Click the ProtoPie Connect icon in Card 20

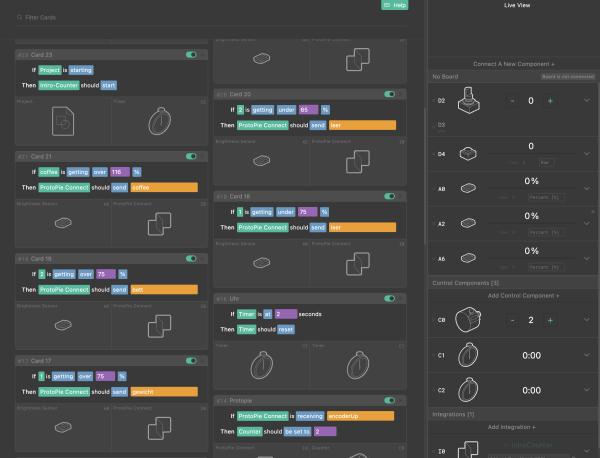click(358, 161)
